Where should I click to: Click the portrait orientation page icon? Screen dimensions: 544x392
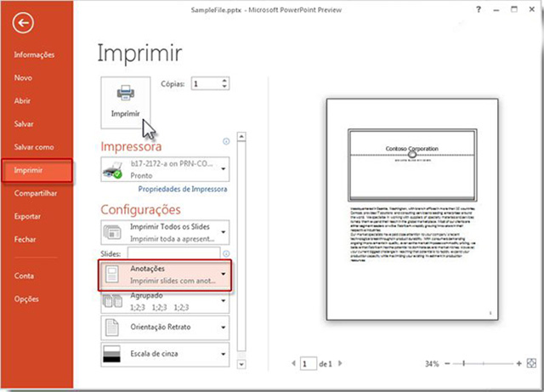point(111,327)
